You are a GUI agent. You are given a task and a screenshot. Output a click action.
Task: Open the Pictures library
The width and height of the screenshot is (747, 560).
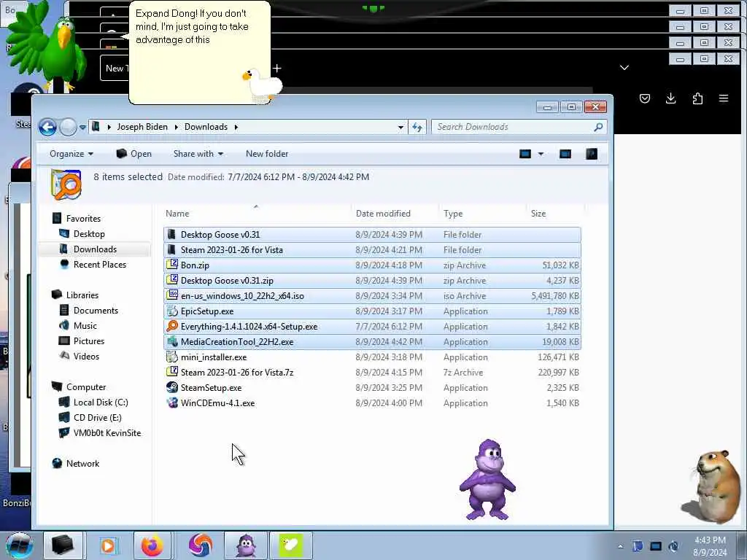click(x=88, y=341)
